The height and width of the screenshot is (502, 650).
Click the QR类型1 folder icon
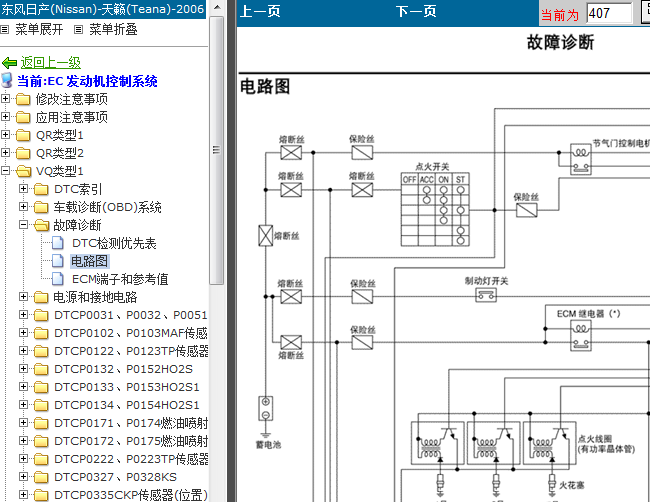click(x=23, y=135)
